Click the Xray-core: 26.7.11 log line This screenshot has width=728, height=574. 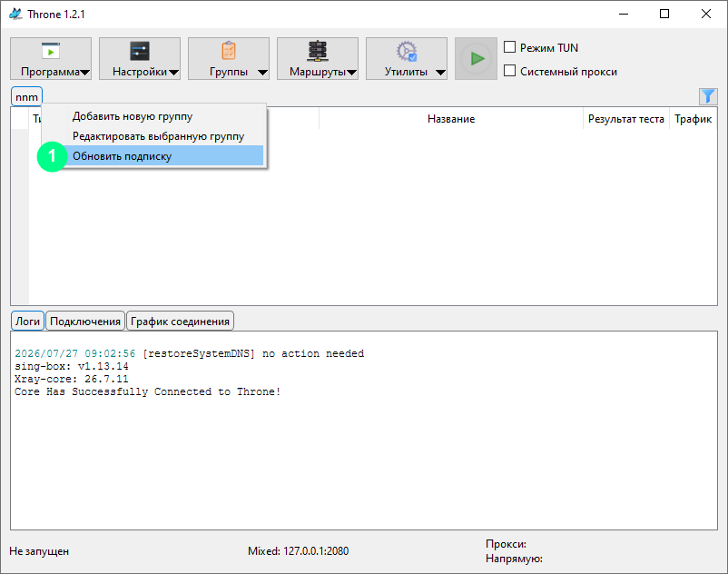72,379
